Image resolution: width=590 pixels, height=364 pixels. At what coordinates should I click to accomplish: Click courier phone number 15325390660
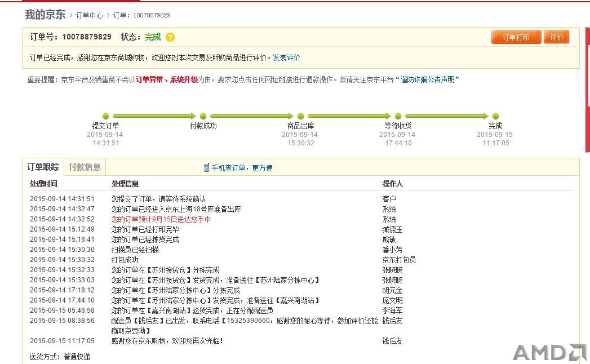click(249, 321)
